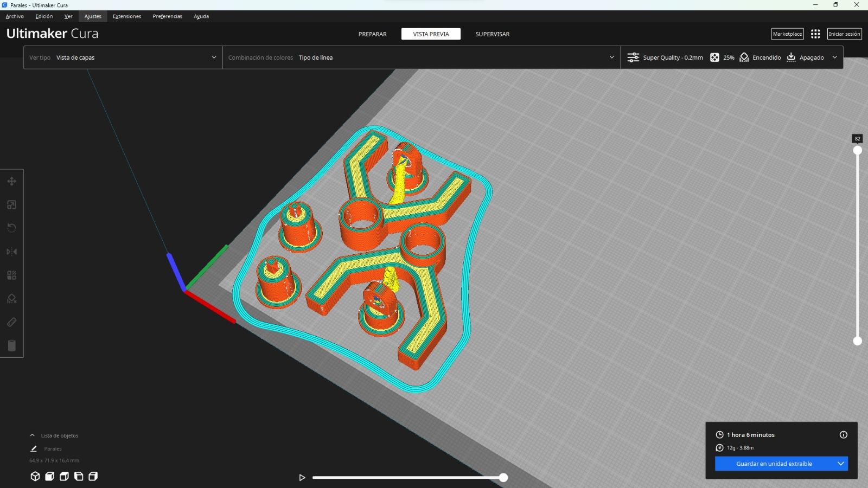Open the Ajustes menu

93,16
